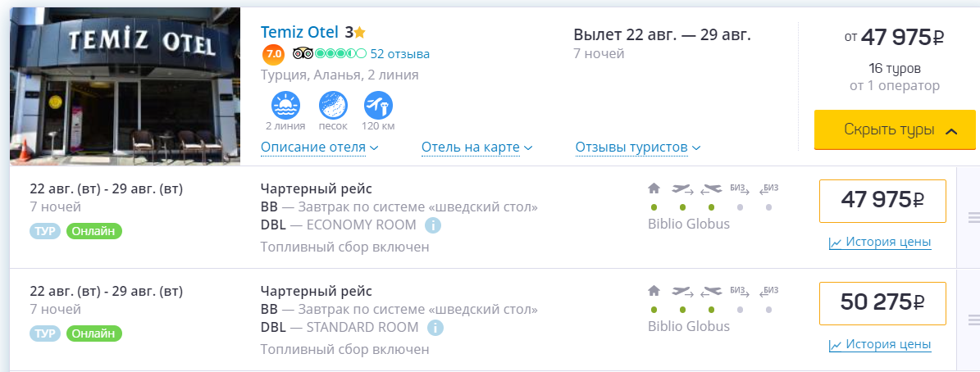Image resolution: width=980 pixels, height=372 pixels.
Task: Expand Отзывы туристов dropdown
Action: pyautogui.click(x=637, y=147)
